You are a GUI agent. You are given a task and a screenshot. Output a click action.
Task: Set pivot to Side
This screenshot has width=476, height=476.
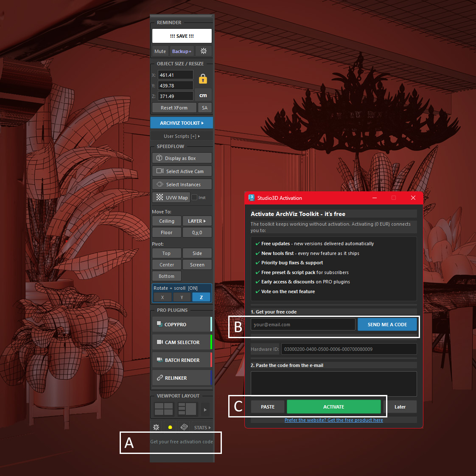tap(197, 253)
